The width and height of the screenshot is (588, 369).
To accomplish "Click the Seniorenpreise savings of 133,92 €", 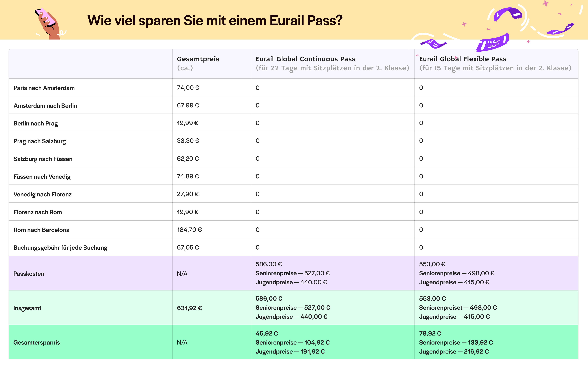I will [456, 342].
